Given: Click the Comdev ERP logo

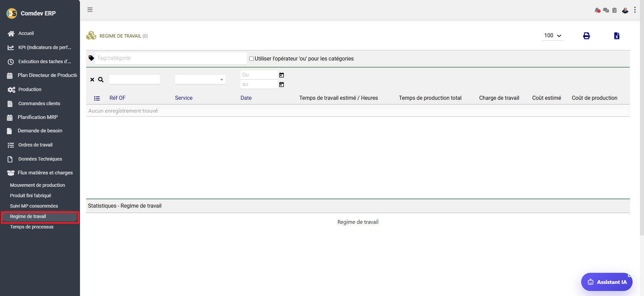Looking at the screenshot, I should pos(12,13).
